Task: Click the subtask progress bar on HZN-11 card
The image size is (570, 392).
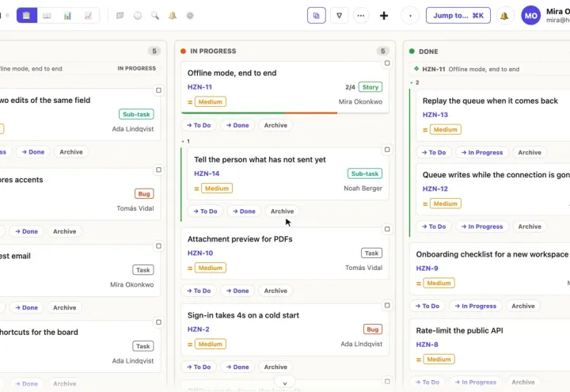Action: [x=285, y=113]
